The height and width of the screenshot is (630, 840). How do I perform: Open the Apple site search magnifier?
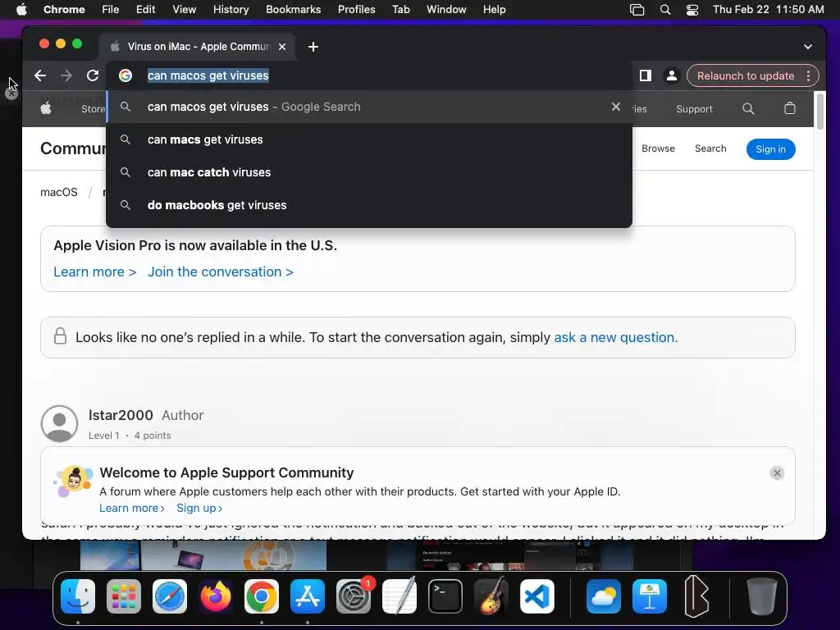click(x=748, y=109)
